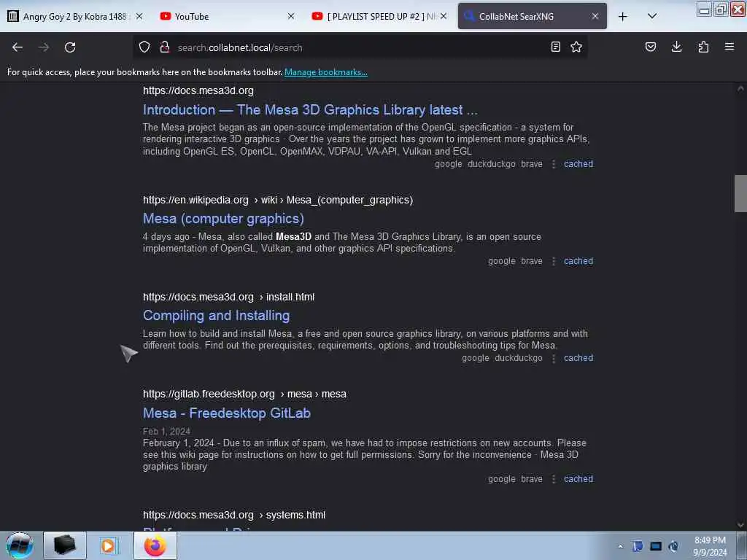Click the https://docs.mesa3d.org URL of the Introduction result
The height and width of the screenshot is (560, 747).
pyautogui.click(x=198, y=90)
